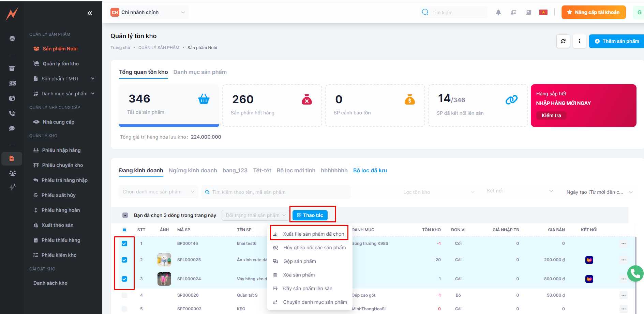Click the product search field by name or code
Screen dimensions: 644x314
tap(276, 192)
